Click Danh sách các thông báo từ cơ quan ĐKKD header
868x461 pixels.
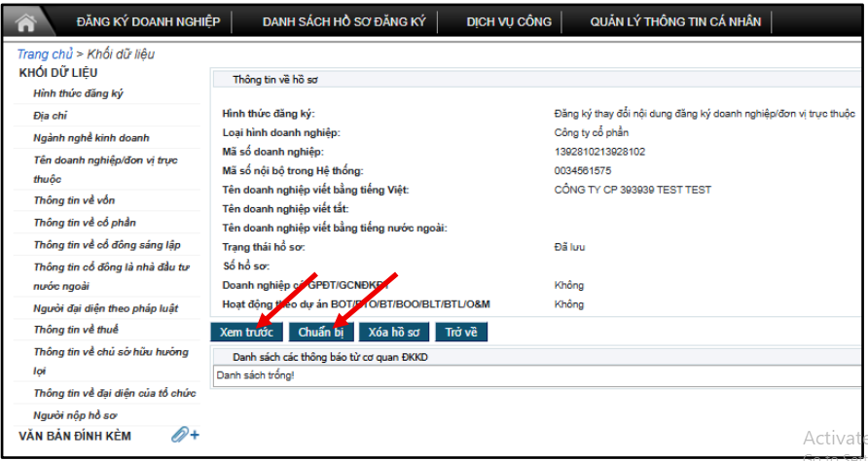point(330,358)
